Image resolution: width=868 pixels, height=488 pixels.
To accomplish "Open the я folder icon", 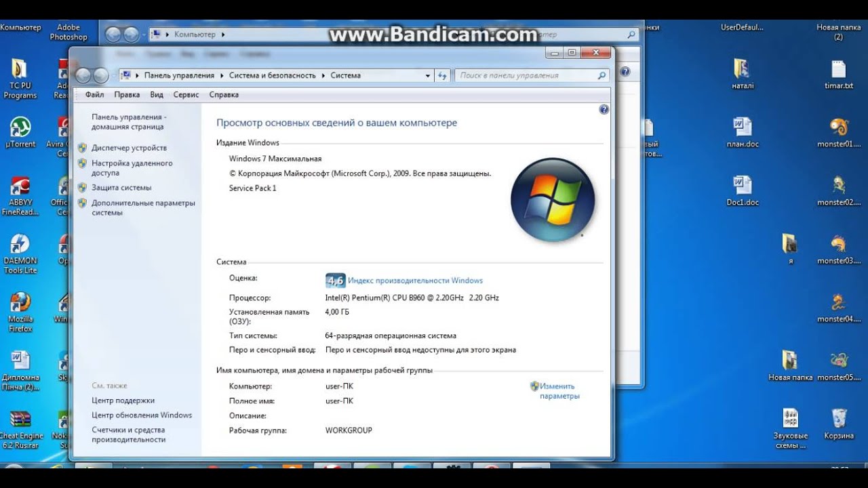I will click(790, 249).
